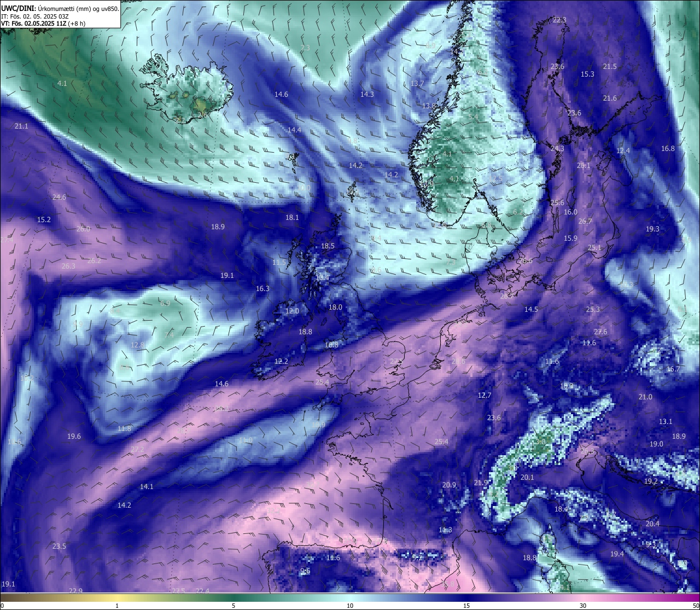The image size is (700, 610).
Task: Pick the yellow section of the colour scale
Action: click(117, 597)
